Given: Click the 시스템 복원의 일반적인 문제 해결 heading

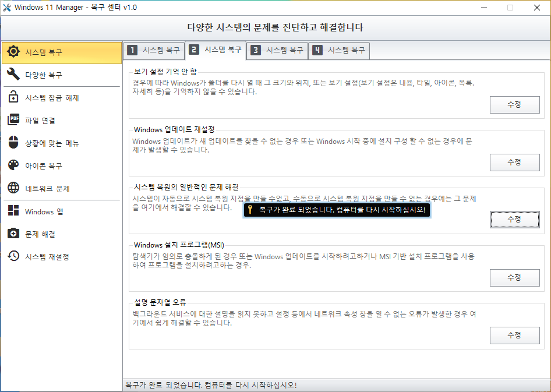Looking at the screenshot, I should point(186,187).
